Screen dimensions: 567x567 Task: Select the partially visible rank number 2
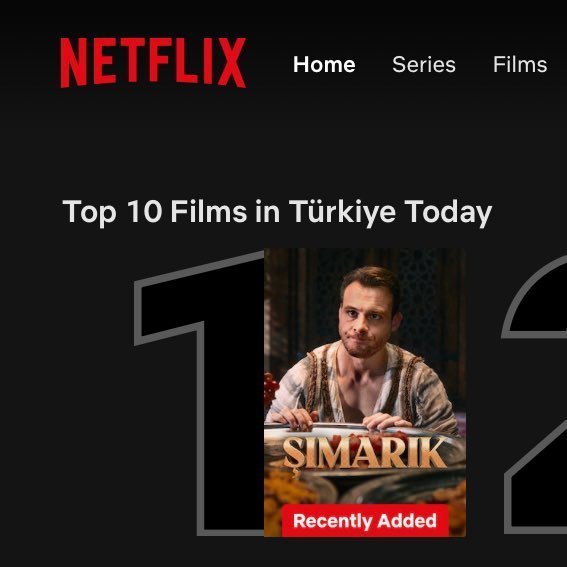pos(535,394)
